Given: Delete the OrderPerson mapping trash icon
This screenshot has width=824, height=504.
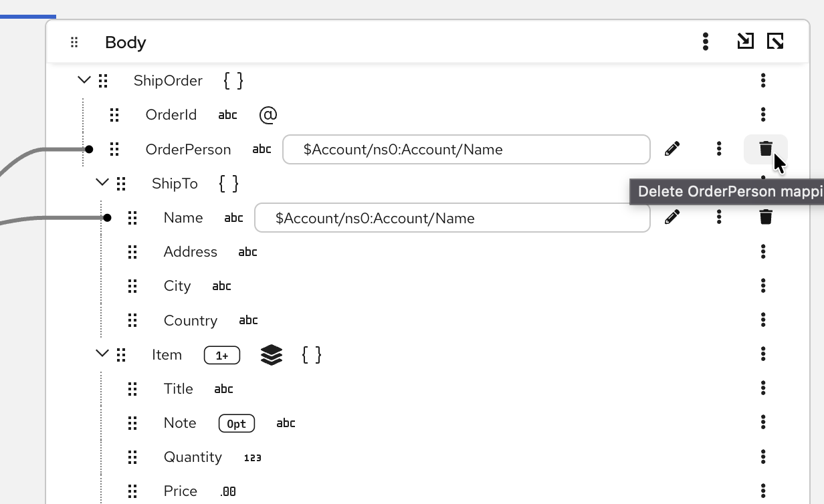Looking at the screenshot, I should point(765,148).
